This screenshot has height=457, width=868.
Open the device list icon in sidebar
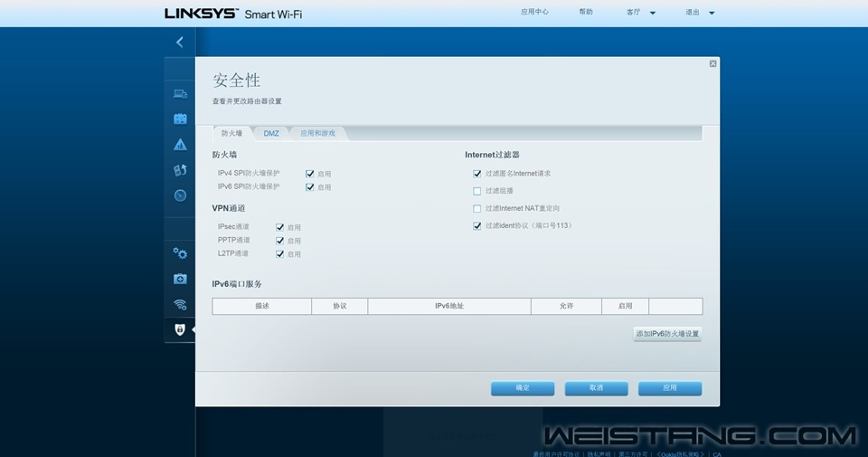(180, 93)
